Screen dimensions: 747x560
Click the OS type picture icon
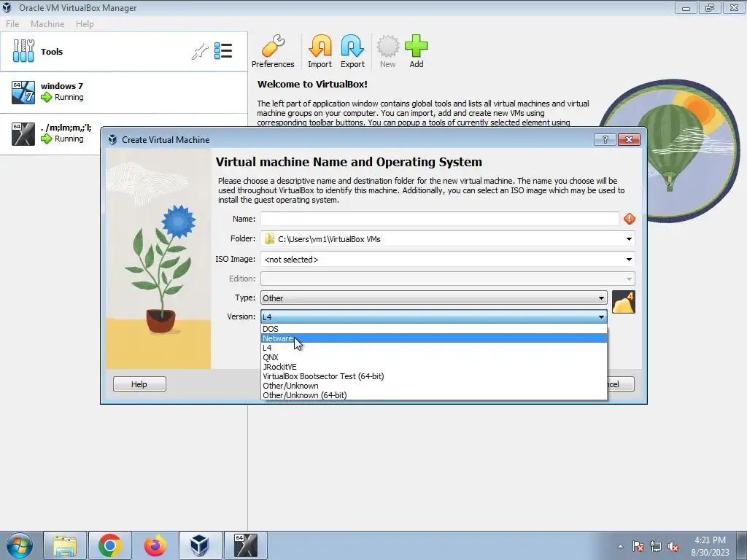[x=623, y=302]
